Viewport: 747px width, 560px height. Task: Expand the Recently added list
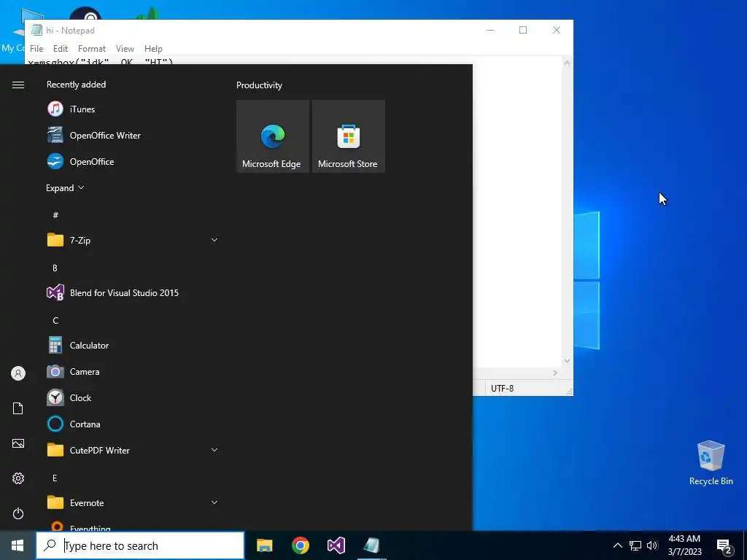65,187
